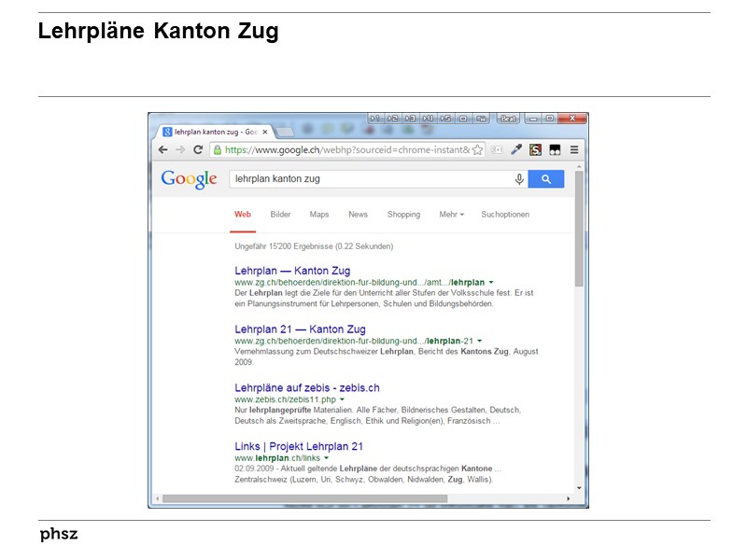This screenshot has width=747, height=560.
Task: Click the forward navigation arrow
Action: coord(178,148)
